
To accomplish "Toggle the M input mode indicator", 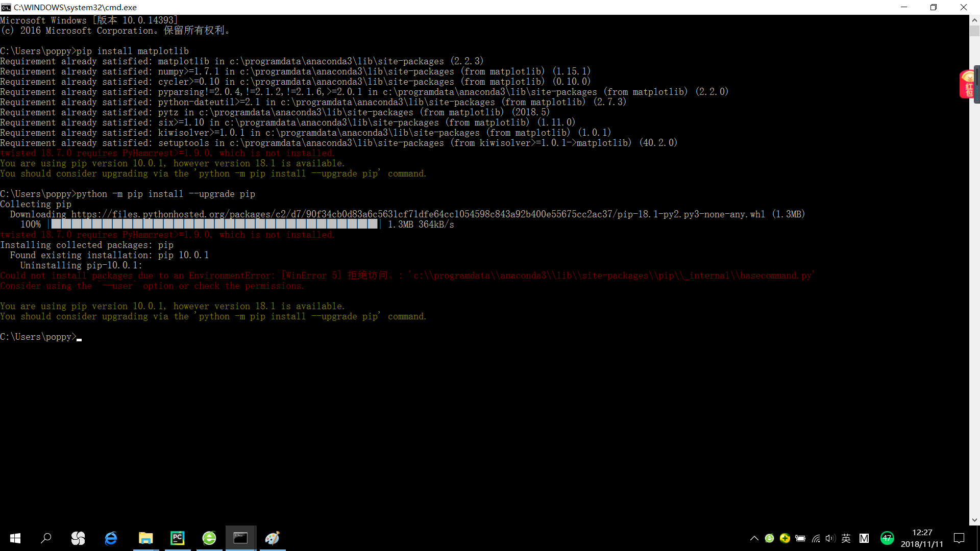I will pos(864,538).
